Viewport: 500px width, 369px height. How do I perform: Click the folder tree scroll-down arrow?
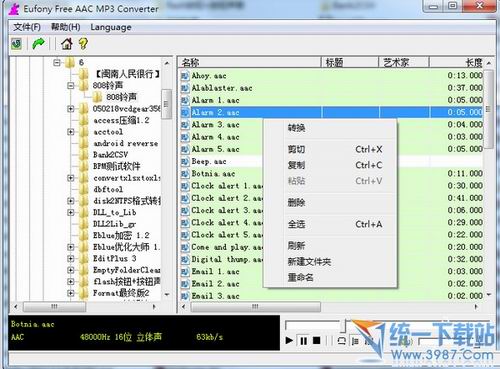167,295
